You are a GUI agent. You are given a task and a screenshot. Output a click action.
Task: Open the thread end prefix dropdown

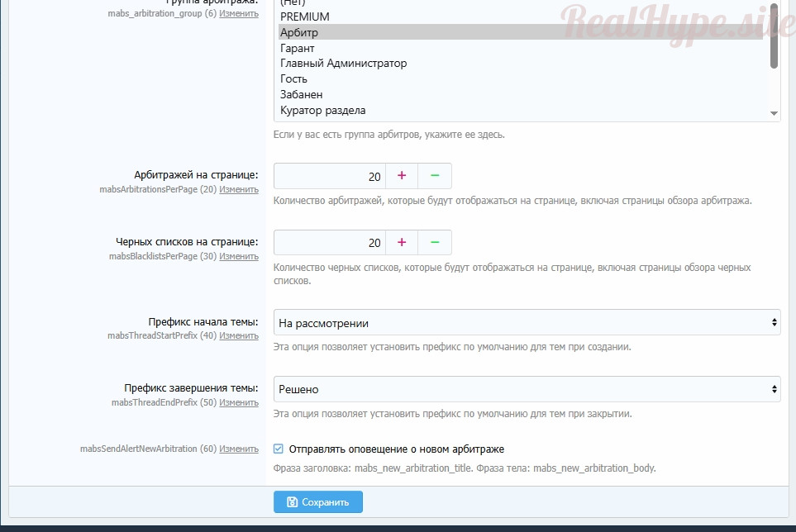pyautogui.click(x=527, y=389)
